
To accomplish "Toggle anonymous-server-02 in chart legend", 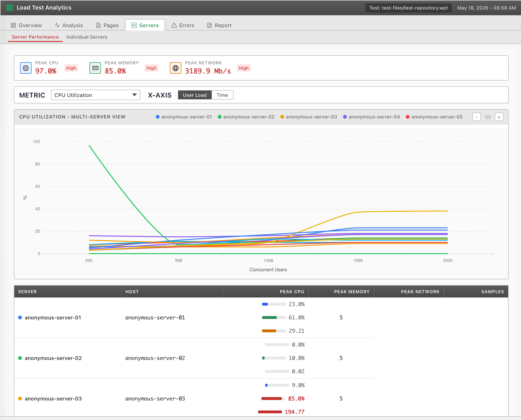I will (246, 117).
